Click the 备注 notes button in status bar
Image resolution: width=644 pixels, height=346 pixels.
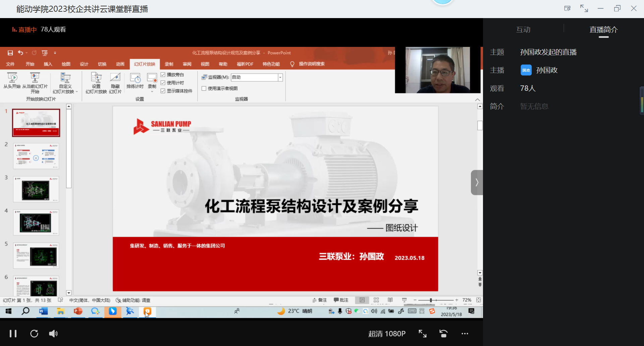point(319,300)
